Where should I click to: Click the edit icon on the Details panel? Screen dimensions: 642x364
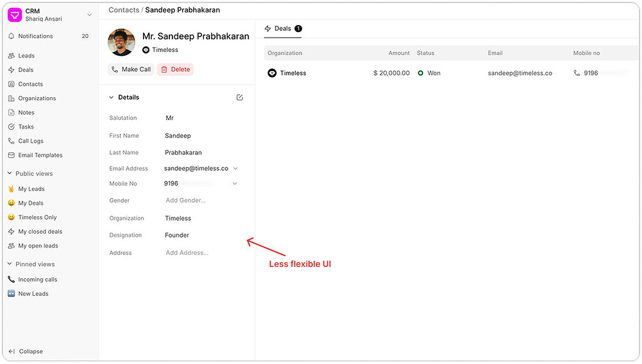tap(239, 97)
